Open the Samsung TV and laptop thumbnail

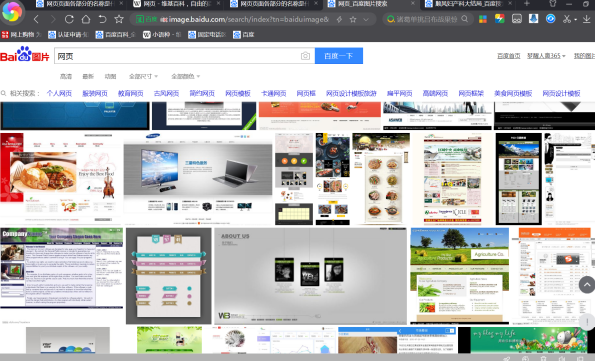198,178
